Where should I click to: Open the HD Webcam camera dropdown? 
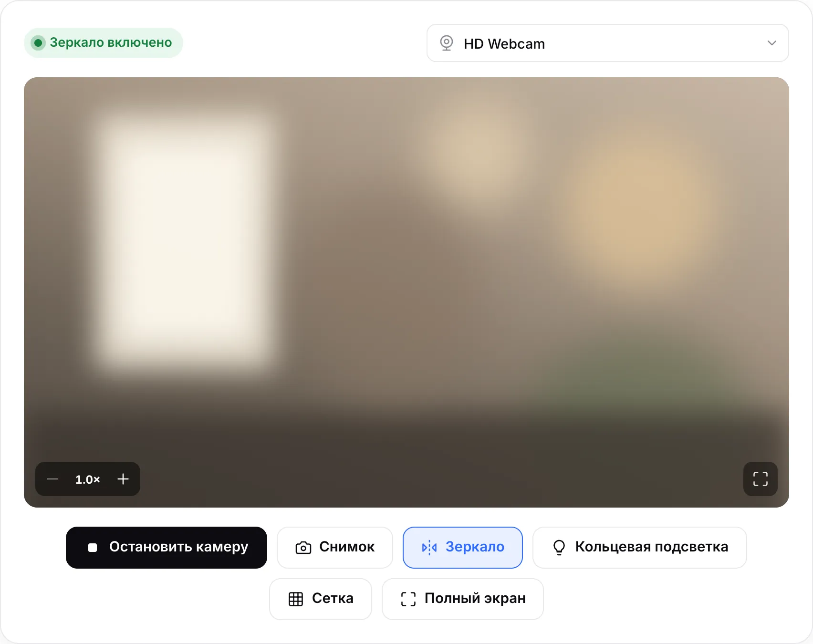[x=607, y=43]
